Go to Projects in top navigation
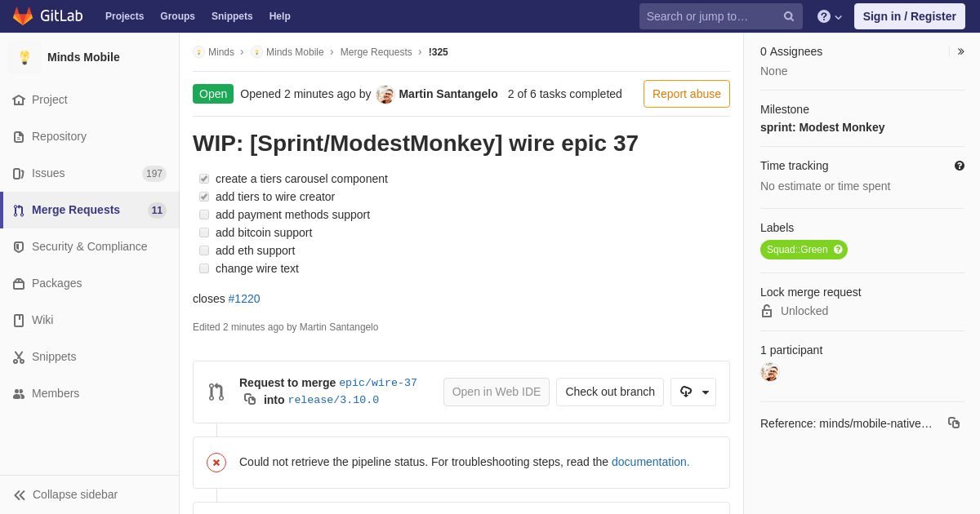Viewport: 980px width, 514px height. 124,16
